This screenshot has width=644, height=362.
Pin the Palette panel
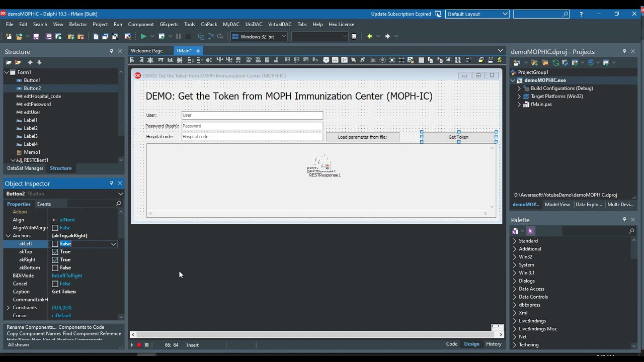click(625, 219)
